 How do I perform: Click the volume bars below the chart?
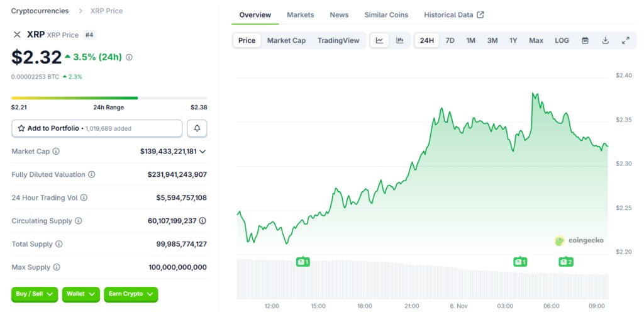click(423, 278)
